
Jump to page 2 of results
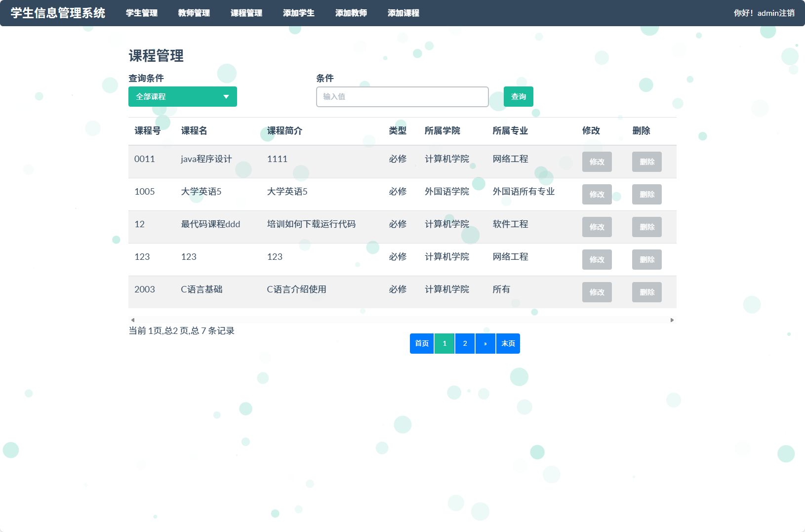click(x=464, y=343)
